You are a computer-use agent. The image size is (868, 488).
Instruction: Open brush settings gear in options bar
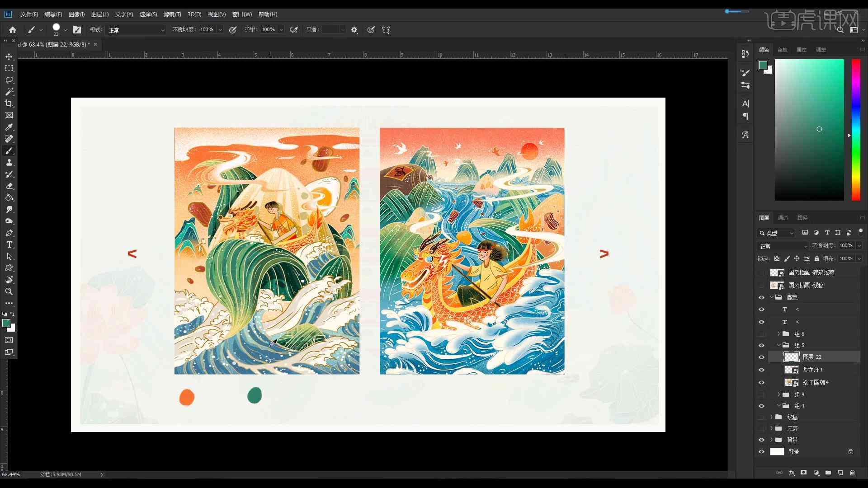click(354, 30)
